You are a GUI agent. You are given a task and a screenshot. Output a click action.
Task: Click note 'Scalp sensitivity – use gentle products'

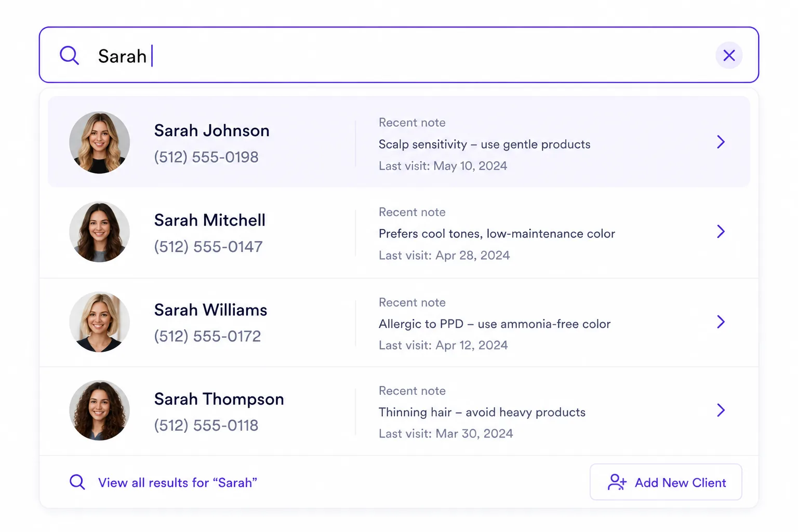(484, 144)
